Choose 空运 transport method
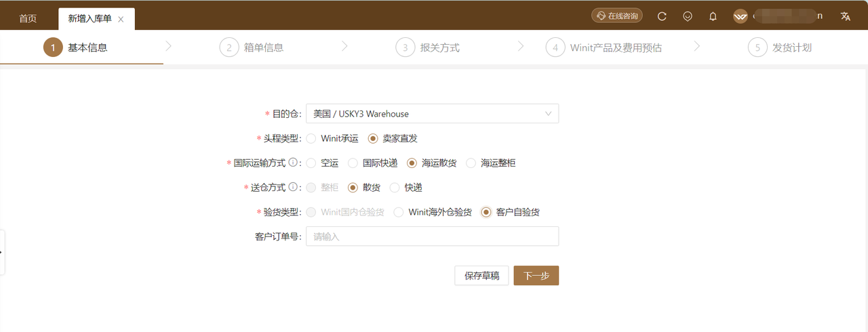This screenshot has height=332, width=868. (x=322, y=163)
